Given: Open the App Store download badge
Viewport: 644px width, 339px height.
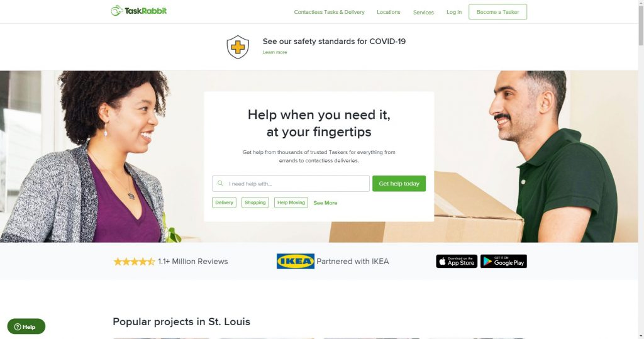Looking at the screenshot, I should coord(457,262).
